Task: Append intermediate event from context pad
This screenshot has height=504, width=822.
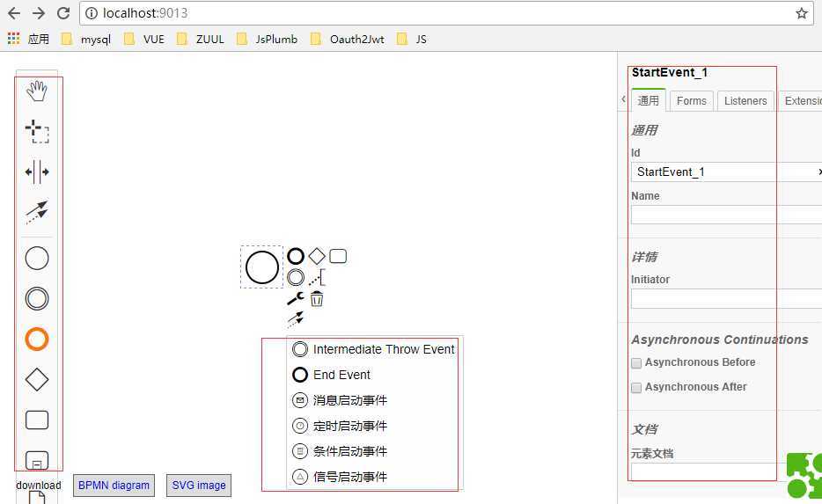Action: (296, 277)
